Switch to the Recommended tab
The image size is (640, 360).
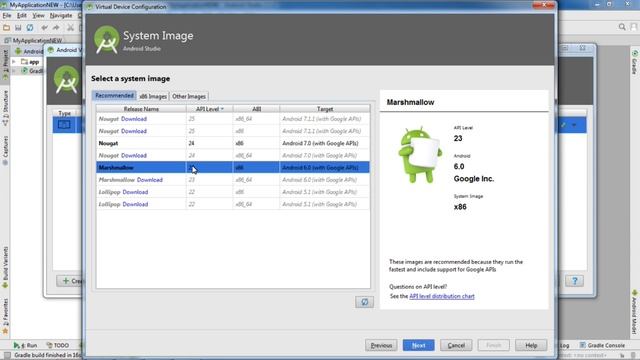[114, 96]
